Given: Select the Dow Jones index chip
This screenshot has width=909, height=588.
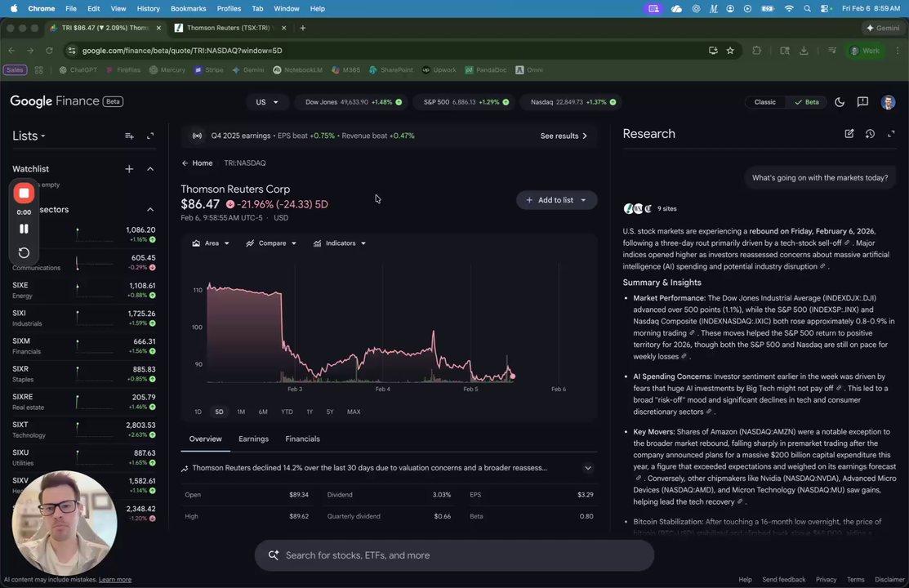Looking at the screenshot, I should coord(353,102).
